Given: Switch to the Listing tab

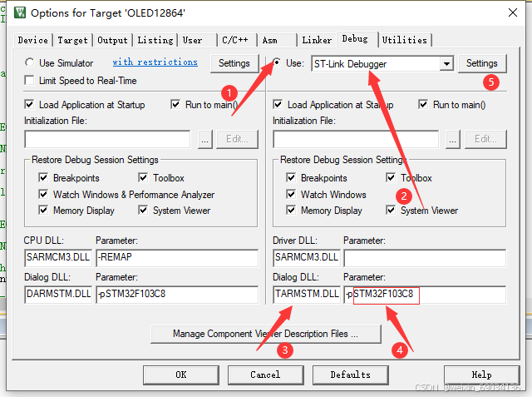Looking at the screenshot, I should coord(155,40).
